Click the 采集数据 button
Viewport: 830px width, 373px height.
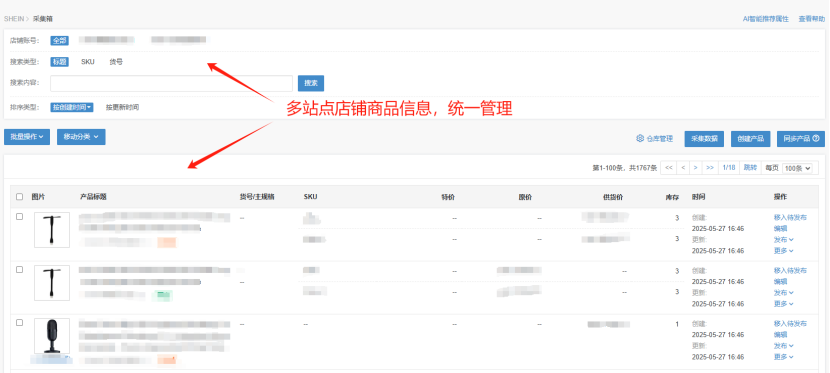click(704, 139)
